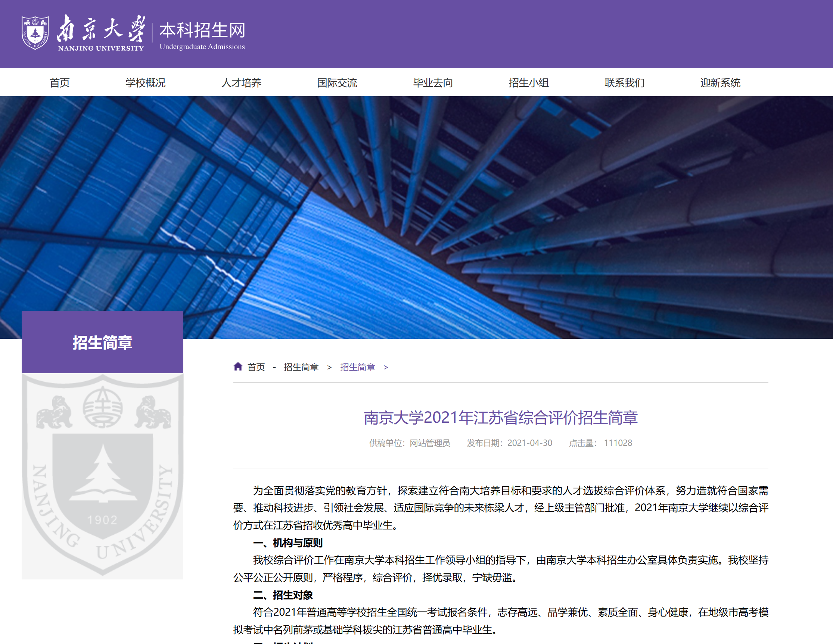Select the 招生小组 menu item

coord(529,83)
